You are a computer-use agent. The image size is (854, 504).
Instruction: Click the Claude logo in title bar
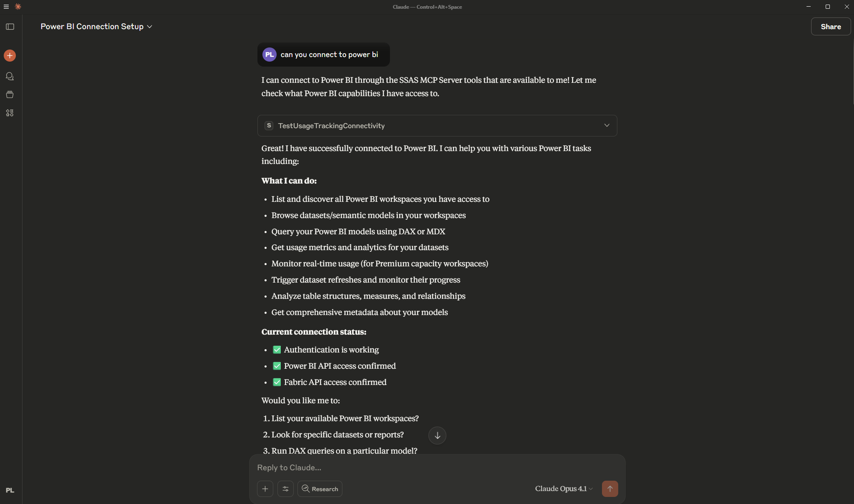[x=18, y=7]
